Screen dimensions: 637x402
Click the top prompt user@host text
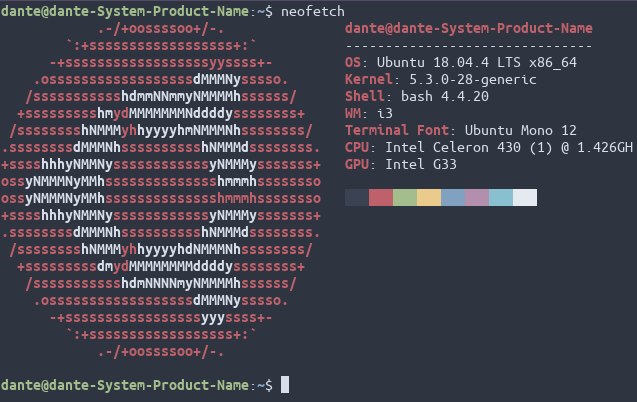tap(124, 11)
